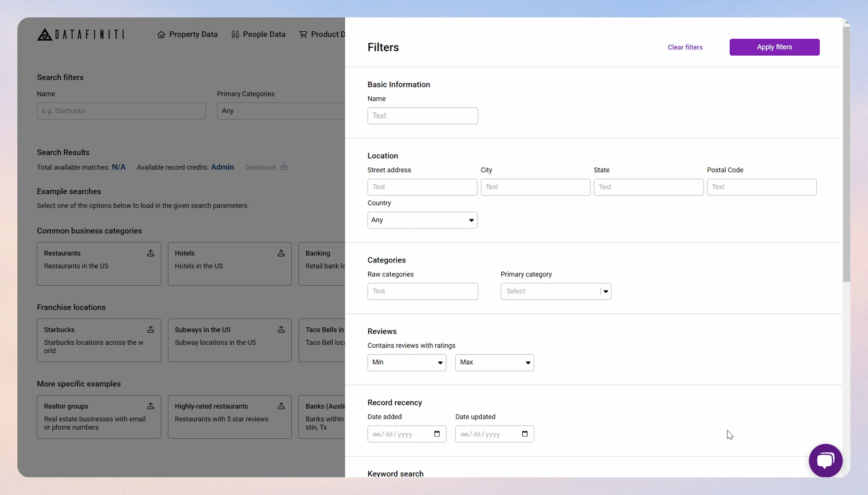Viewport: 868px width, 495px height.
Task: Click the Name text field under Basic Information
Action: pos(422,116)
